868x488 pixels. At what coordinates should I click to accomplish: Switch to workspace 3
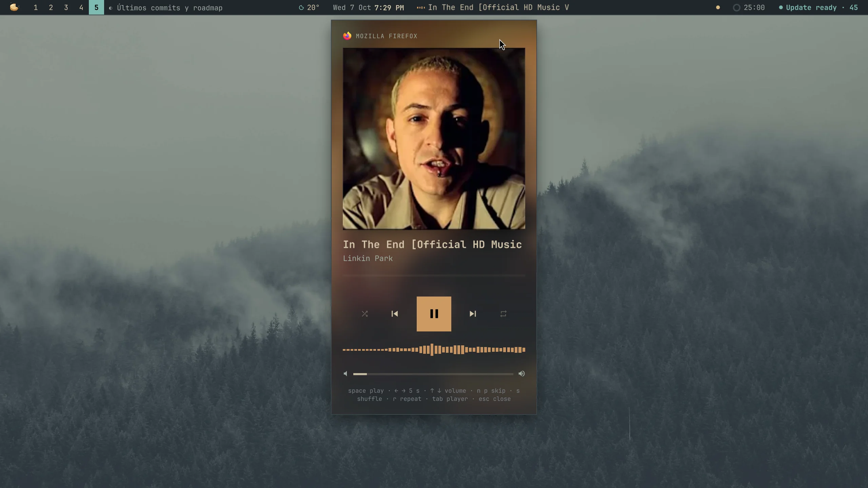(66, 7)
